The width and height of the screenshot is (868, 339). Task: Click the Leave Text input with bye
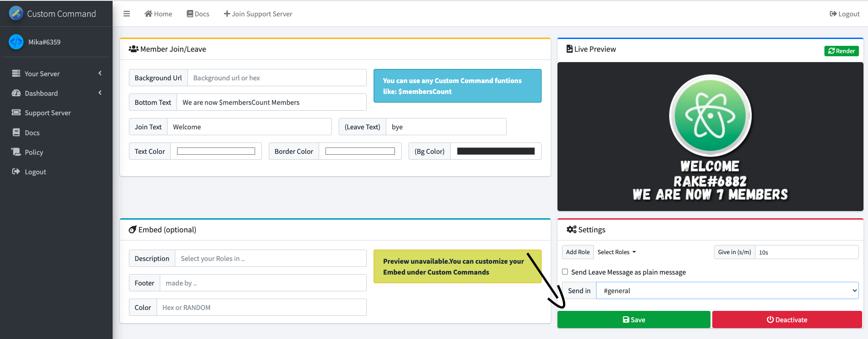(446, 127)
